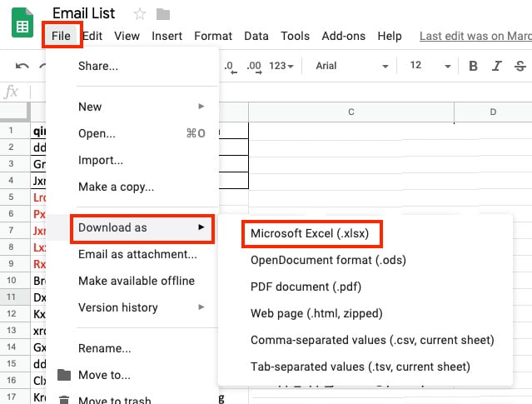Image resolution: width=532 pixels, height=404 pixels.
Task: Open the Insert menu
Action: tap(167, 36)
